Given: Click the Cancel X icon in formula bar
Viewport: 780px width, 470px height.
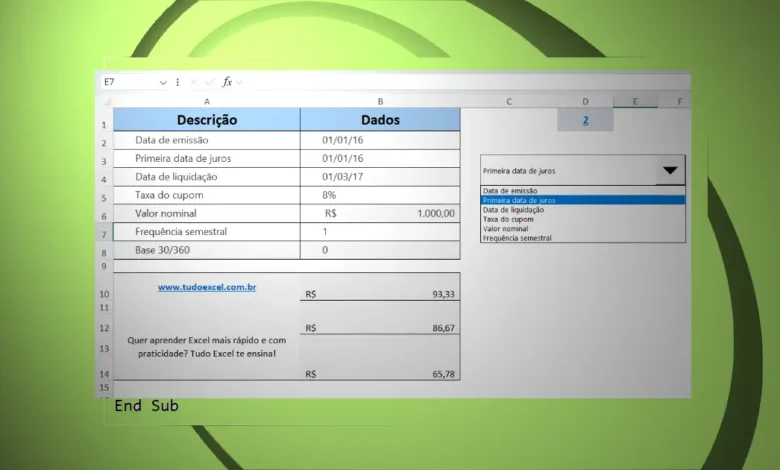Looking at the screenshot, I should pos(194,82).
